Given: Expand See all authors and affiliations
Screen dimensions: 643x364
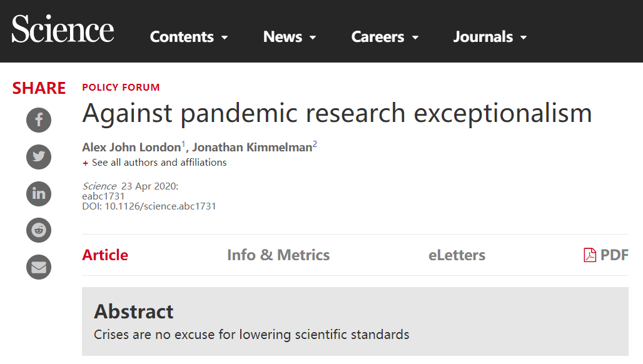Looking at the screenshot, I should [159, 163].
